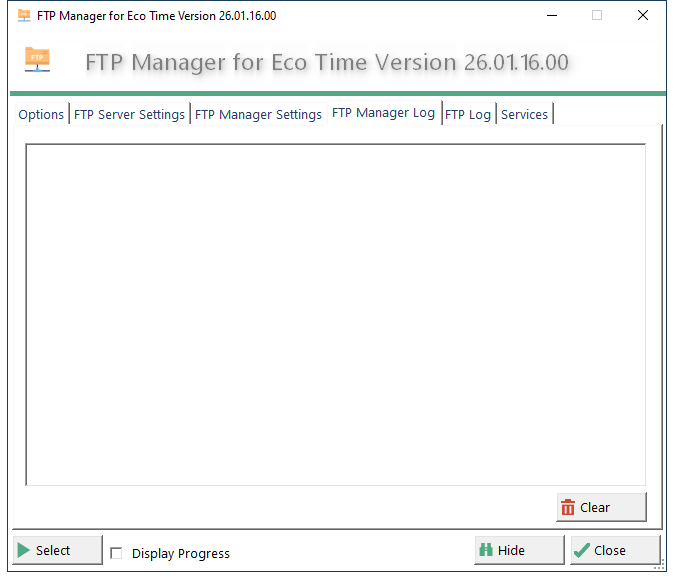View the FTP Log tab
The height and width of the screenshot is (579, 674).
[468, 114]
